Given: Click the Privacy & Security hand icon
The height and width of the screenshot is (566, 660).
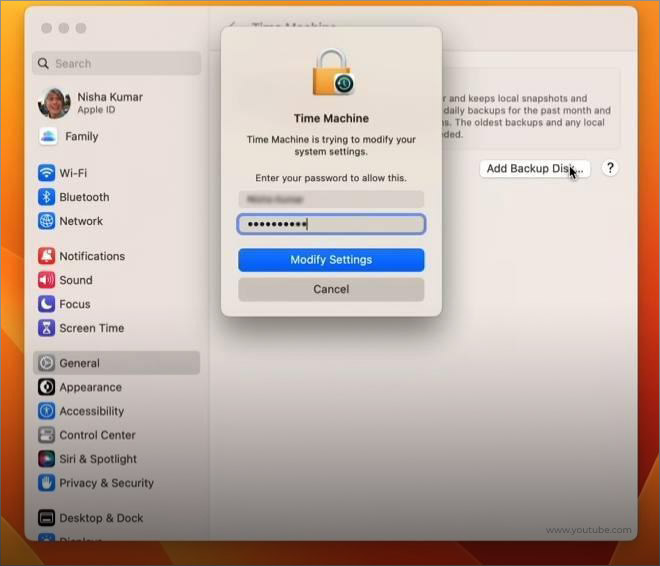Looking at the screenshot, I should [46, 483].
